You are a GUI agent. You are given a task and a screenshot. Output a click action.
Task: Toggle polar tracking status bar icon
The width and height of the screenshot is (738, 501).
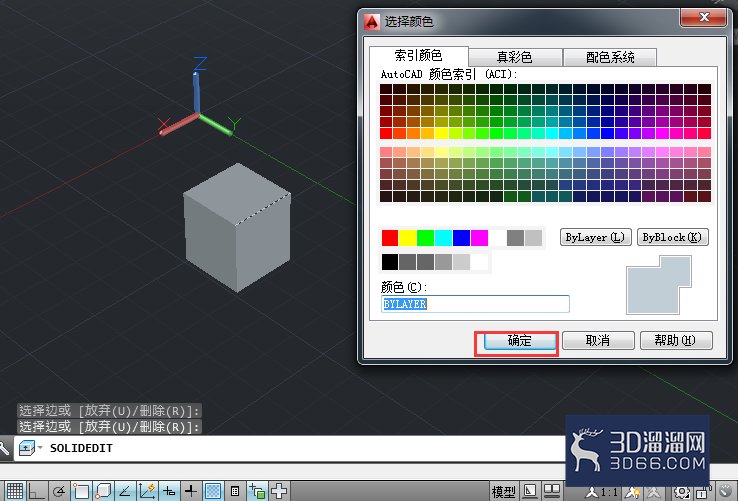(x=59, y=491)
